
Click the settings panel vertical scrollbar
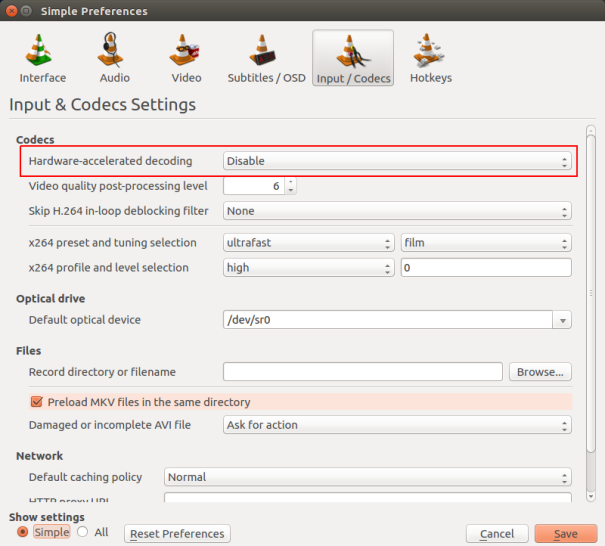[x=591, y=293]
